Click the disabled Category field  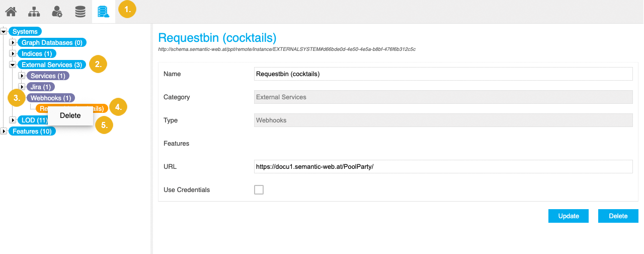pyautogui.click(x=443, y=97)
